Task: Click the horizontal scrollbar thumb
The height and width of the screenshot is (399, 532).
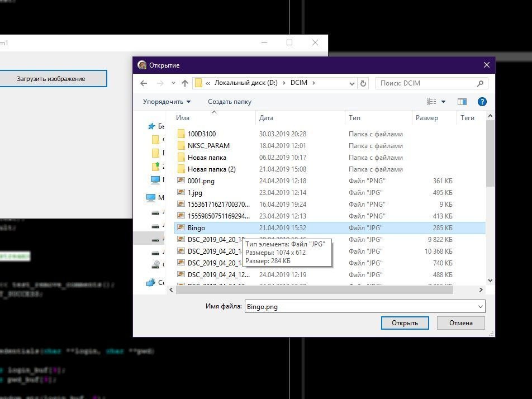Action: (x=315, y=289)
